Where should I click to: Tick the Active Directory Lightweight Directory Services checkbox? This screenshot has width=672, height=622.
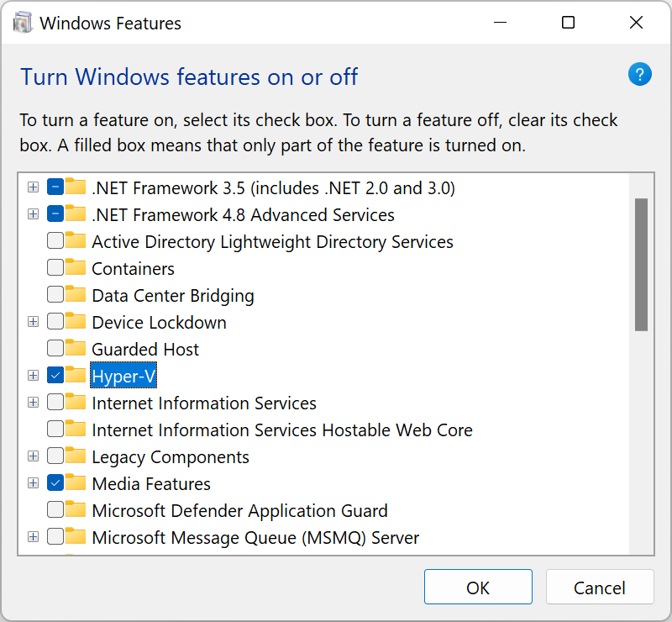[x=55, y=241]
